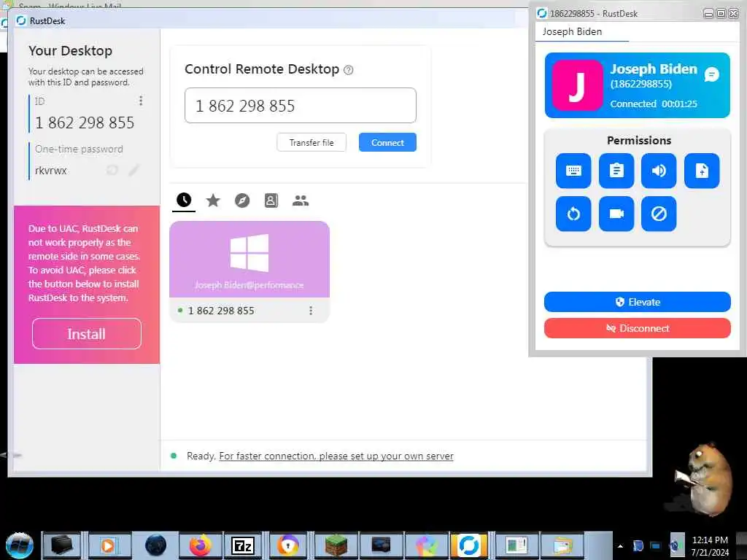Screen dimensions: 747x560
Task: Click the Install button
Action: coord(87,334)
